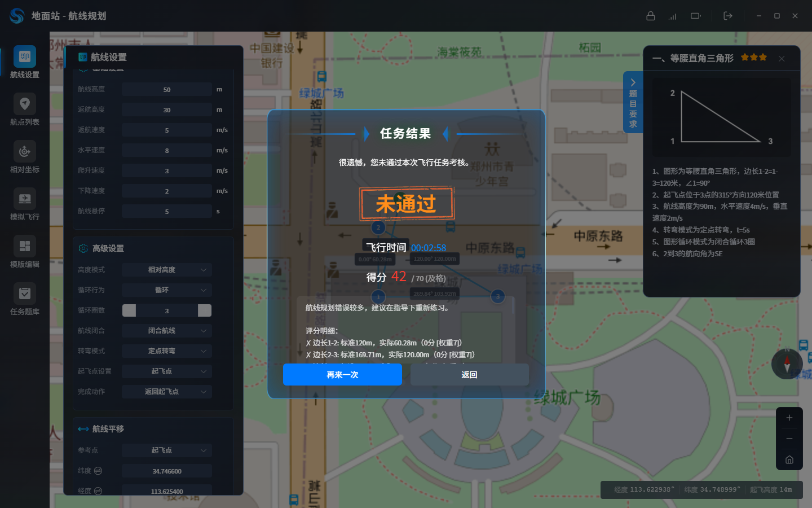Click the logout exit icon

(x=728, y=16)
